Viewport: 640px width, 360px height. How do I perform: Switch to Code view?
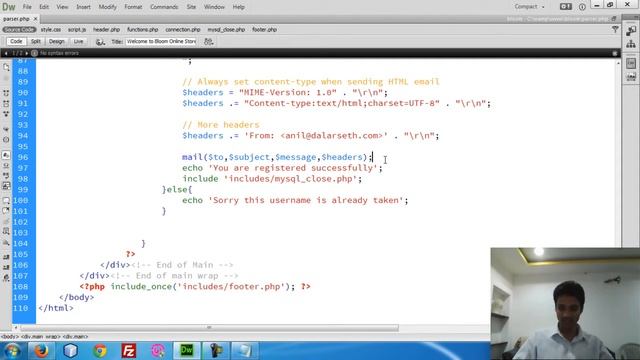click(16, 41)
